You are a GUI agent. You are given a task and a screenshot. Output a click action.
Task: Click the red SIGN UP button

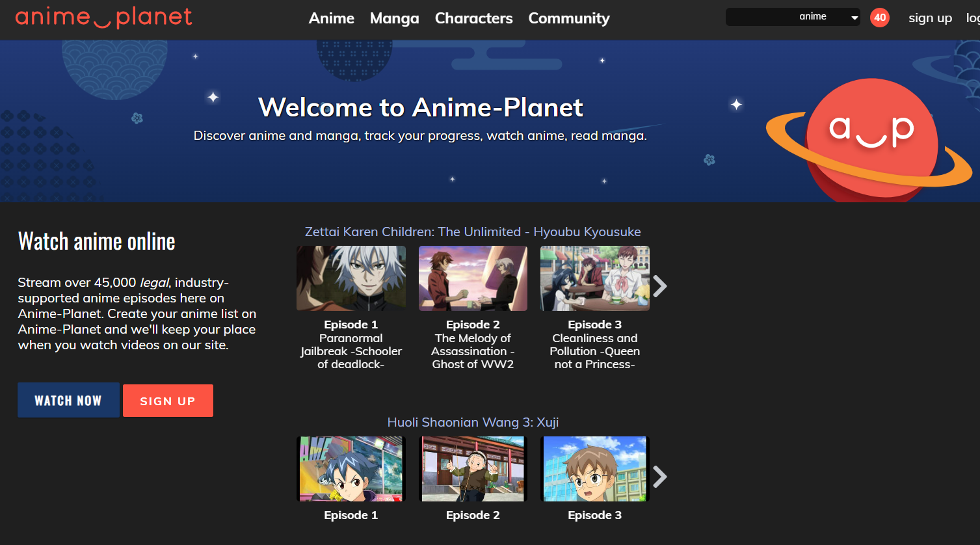[x=168, y=401]
